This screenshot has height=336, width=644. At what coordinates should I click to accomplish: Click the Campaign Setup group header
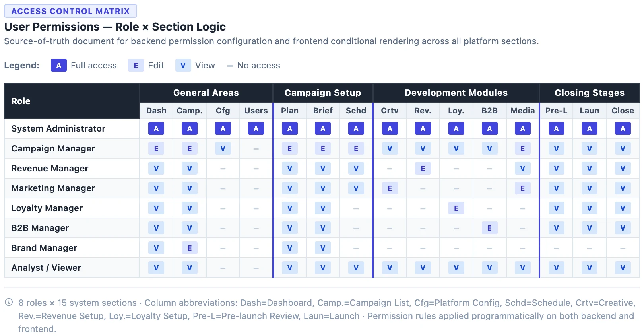point(323,93)
